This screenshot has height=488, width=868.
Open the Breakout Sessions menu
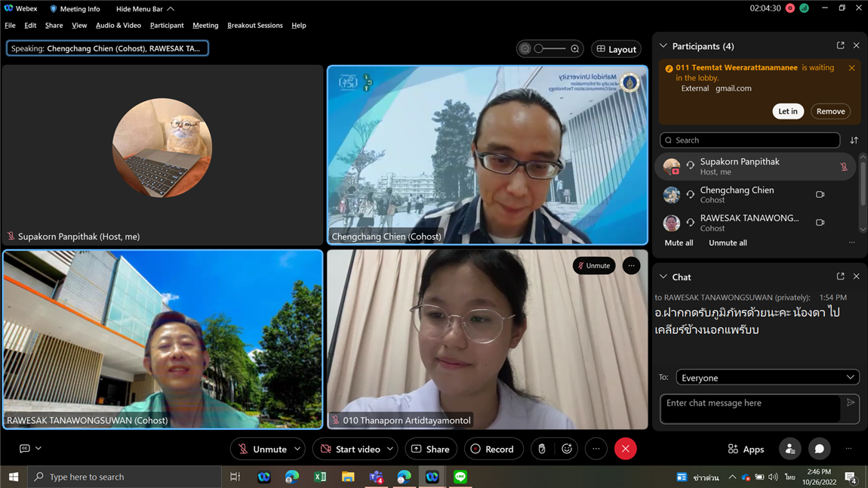tap(254, 26)
